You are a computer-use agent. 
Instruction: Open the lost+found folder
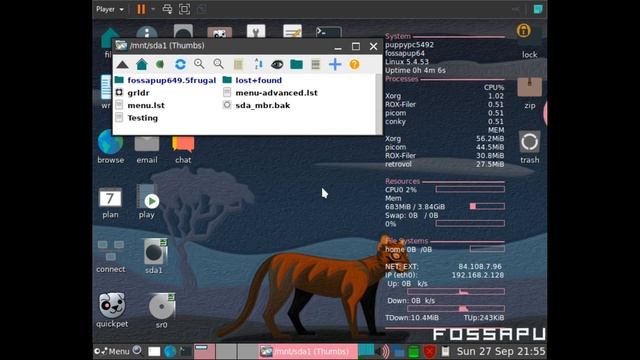pos(253,80)
